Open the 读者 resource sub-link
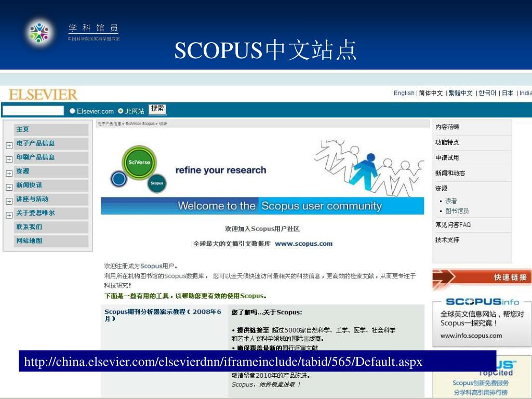 451,201
